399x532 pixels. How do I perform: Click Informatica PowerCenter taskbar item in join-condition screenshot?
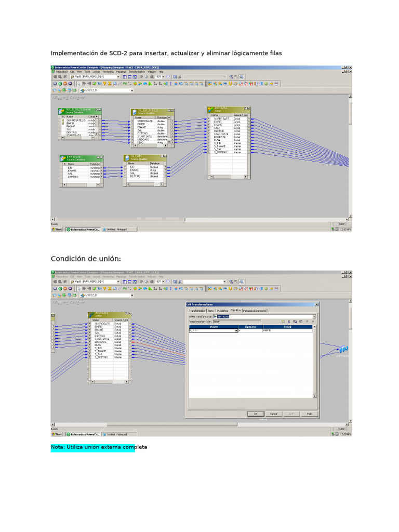click(x=83, y=434)
